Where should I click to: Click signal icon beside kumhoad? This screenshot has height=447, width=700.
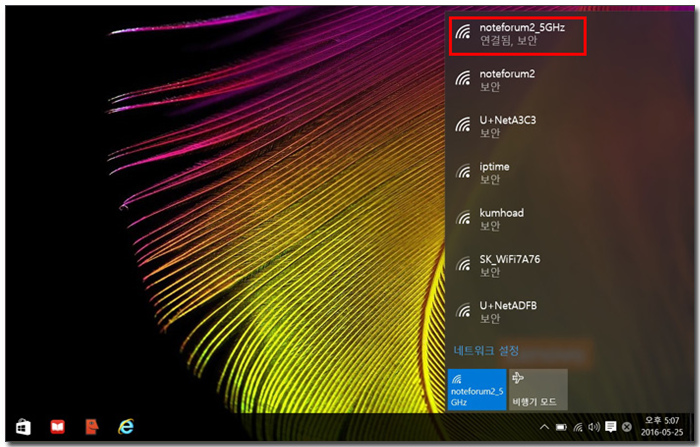[x=463, y=217]
